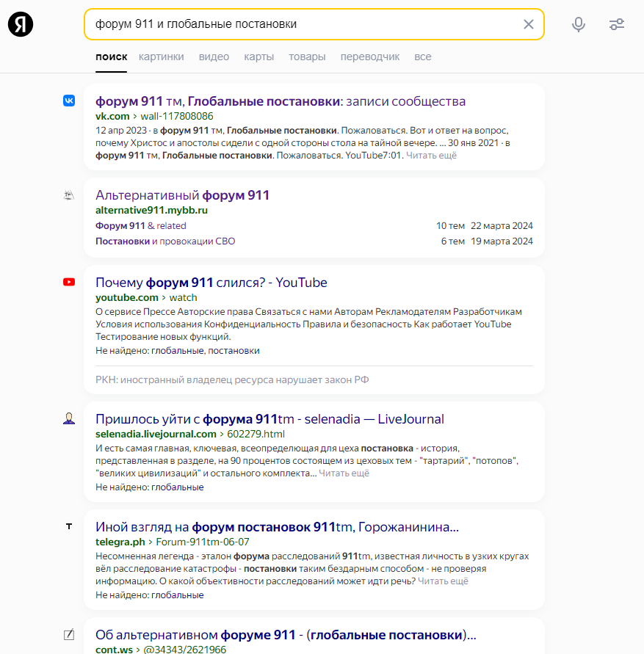
Task: Click 'Читать ещё' in the telegra.ph result
Action: coord(443,581)
